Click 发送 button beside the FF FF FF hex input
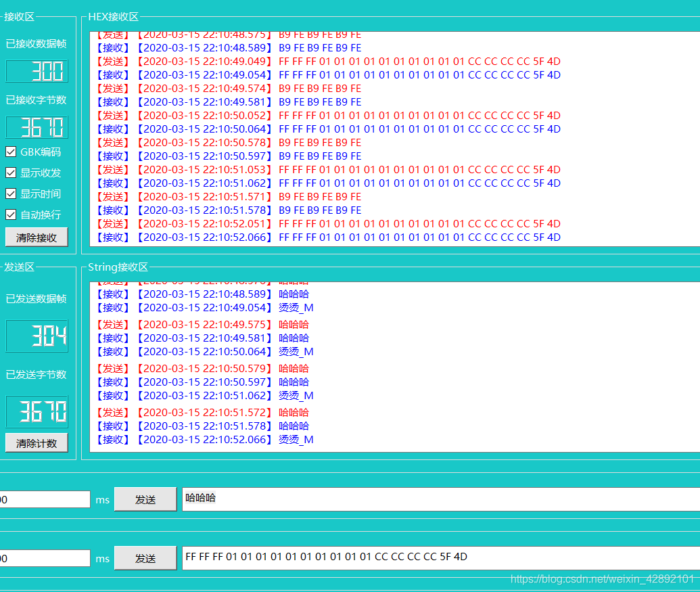Viewport: 700px width, 592px height. (x=145, y=558)
